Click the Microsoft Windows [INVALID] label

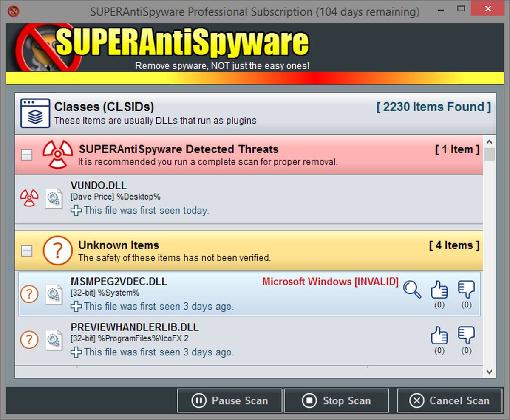pyautogui.click(x=330, y=282)
